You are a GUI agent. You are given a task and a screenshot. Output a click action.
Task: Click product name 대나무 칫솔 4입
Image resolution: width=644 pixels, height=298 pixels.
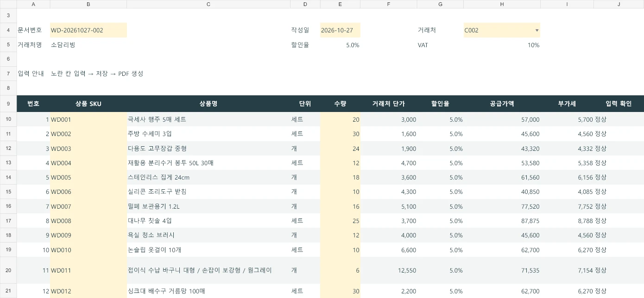pyautogui.click(x=150, y=221)
